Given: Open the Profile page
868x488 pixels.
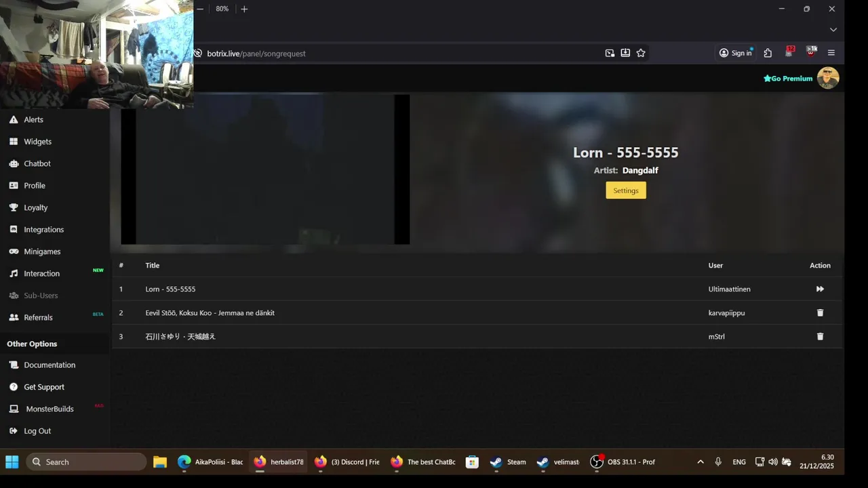Looking at the screenshot, I should (34, 186).
